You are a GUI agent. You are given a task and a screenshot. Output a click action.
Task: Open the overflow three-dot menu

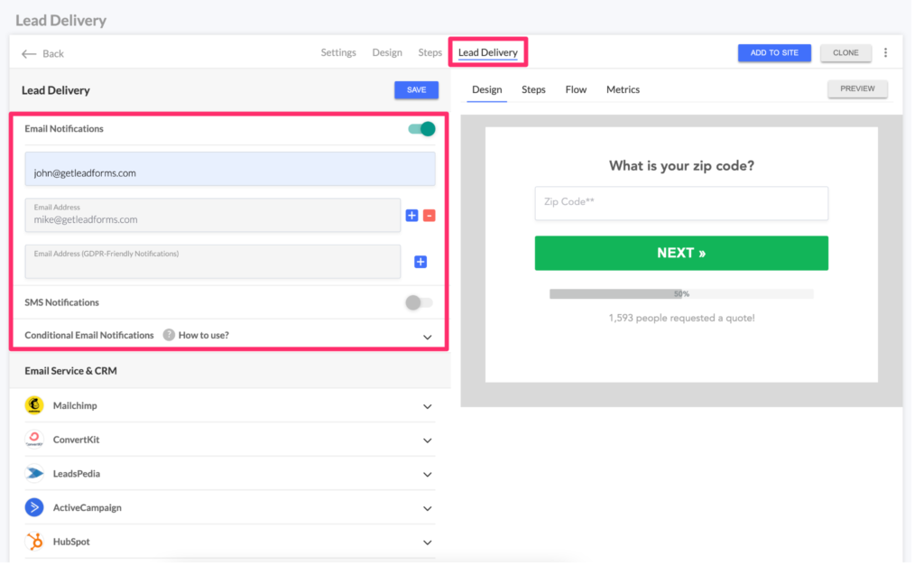pyautogui.click(x=885, y=52)
